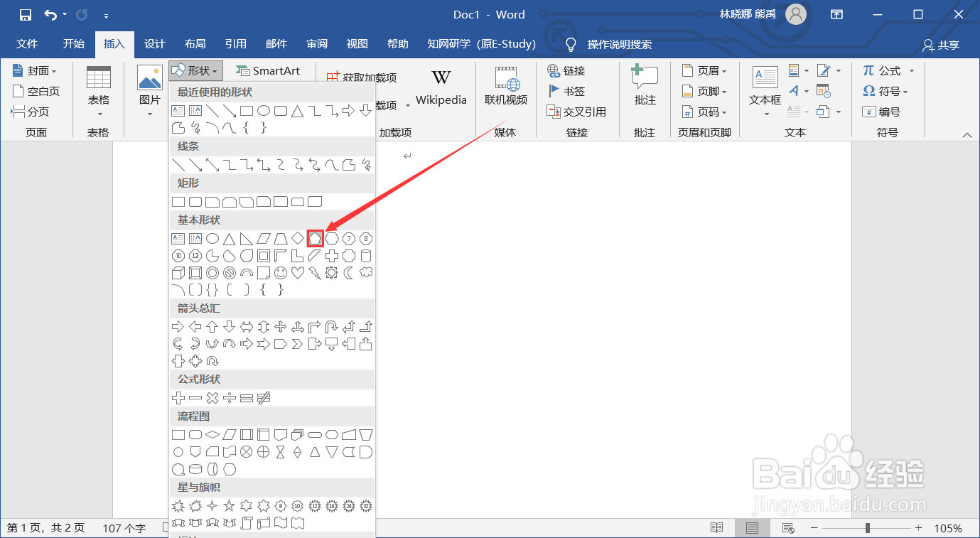Open the Review (审阅) tab
Viewport: 980px width, 538px height.
pos(317,44)
